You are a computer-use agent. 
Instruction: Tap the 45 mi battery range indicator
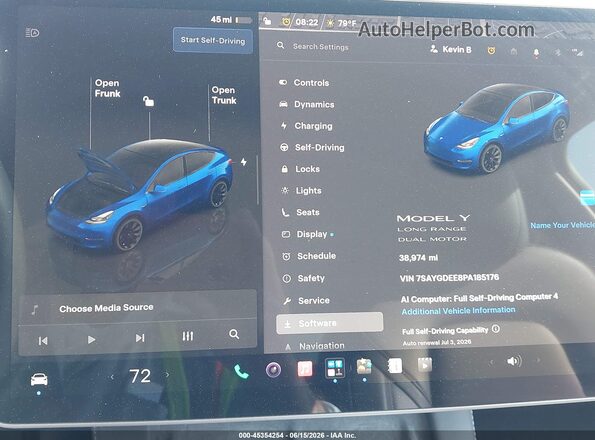(x=231, y=19)
